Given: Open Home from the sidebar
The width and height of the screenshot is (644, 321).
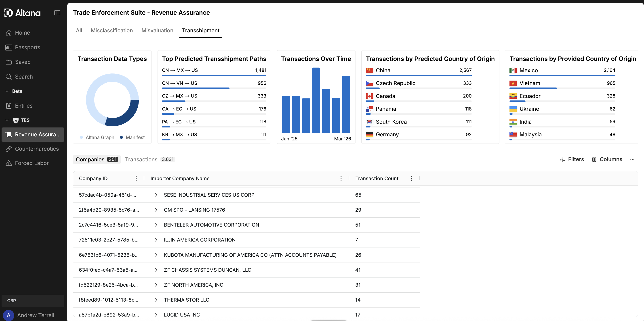Looking at the screenshot, I should click(x=33, y=33).
